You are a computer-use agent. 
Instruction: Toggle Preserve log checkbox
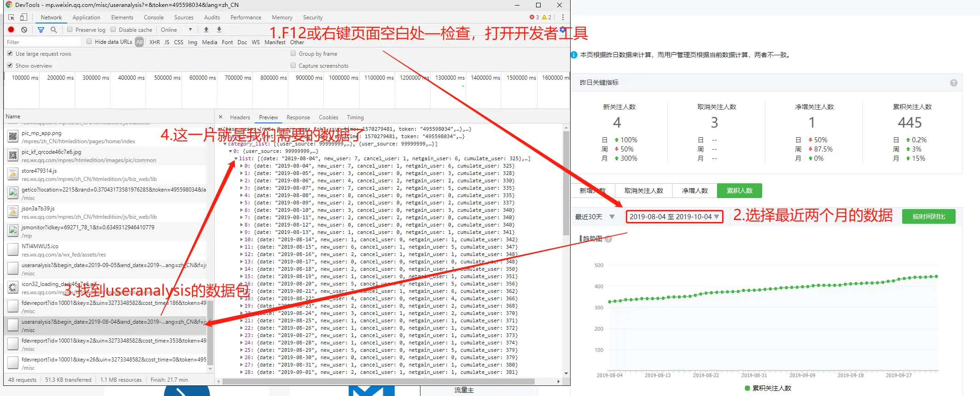point(70,29)
